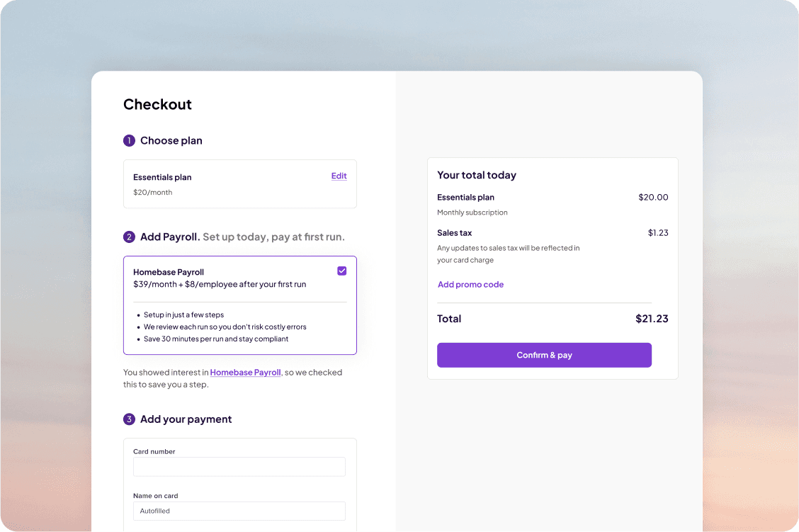This screenshot has height=532, width=799.
Task: Click Edit link on Essentials plan
Action: [339, 176]
